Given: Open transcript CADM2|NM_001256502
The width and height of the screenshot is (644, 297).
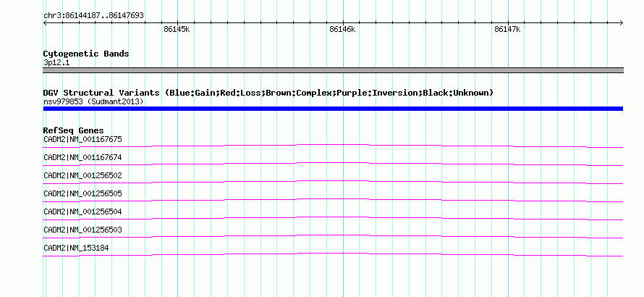Looking at the screenshot, I should tap(82, 175).
